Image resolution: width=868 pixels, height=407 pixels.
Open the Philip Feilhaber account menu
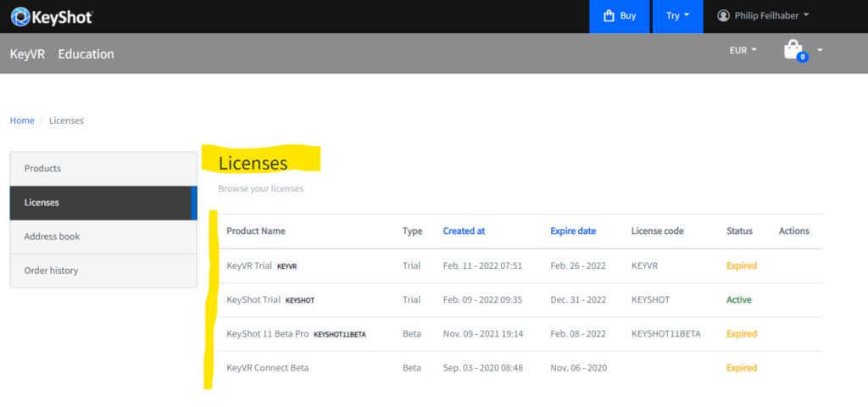763,15
